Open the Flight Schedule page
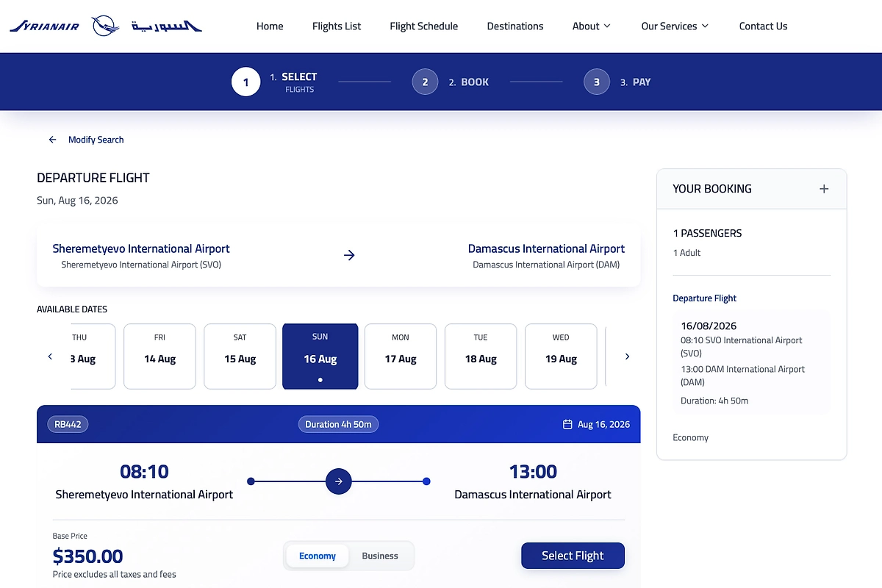Viewport: 882px width, 588px height. coord(424,26)
